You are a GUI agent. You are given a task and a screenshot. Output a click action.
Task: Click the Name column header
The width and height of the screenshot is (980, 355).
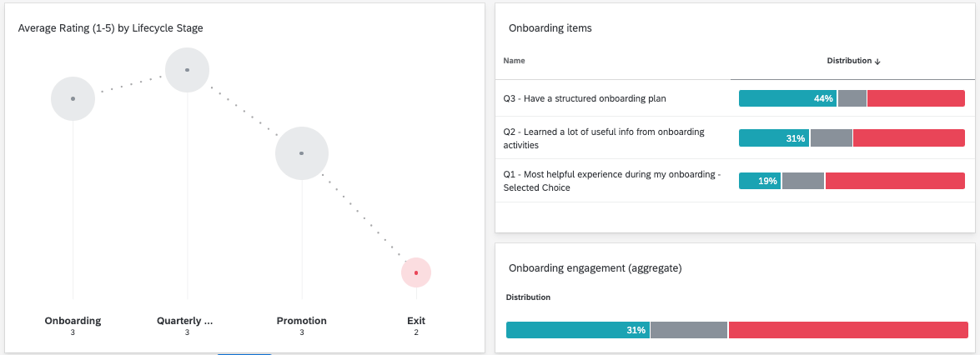point(515,61)
